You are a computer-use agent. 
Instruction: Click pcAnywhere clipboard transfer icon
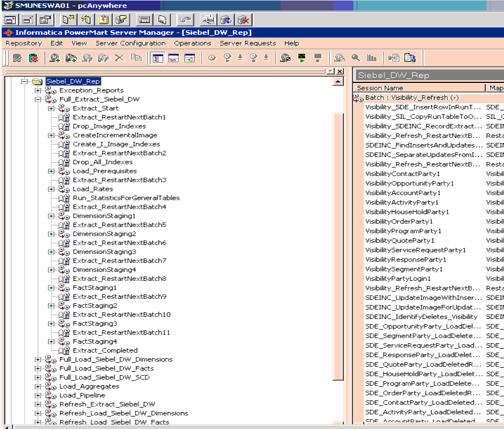(103, 20)
